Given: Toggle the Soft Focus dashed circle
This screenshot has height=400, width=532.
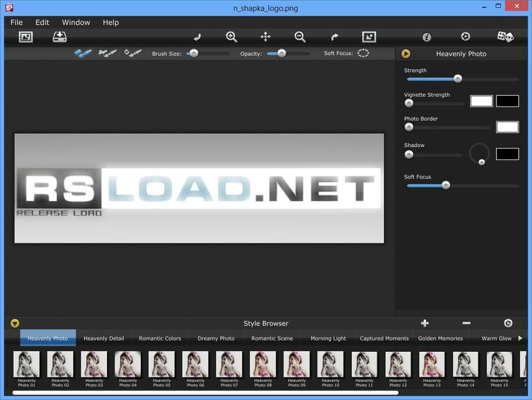Looking at the screenshot, I should pos(363,53).
